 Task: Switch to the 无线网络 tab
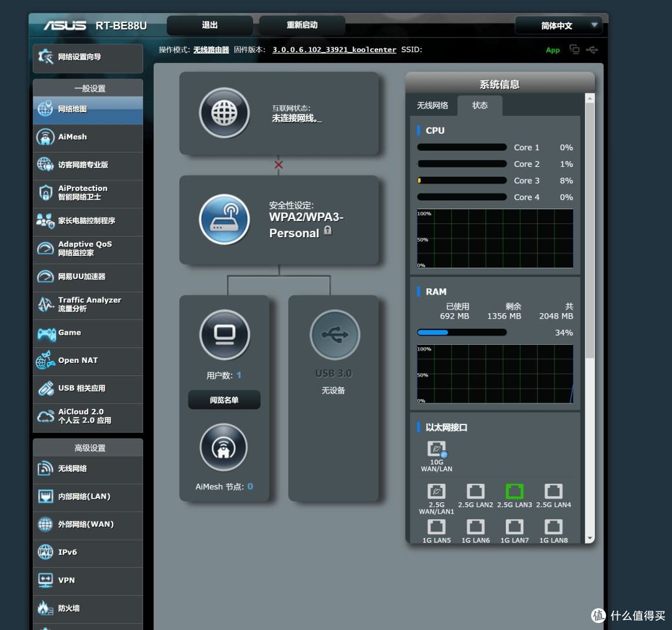pyautogui.click(x=432, y=106)
